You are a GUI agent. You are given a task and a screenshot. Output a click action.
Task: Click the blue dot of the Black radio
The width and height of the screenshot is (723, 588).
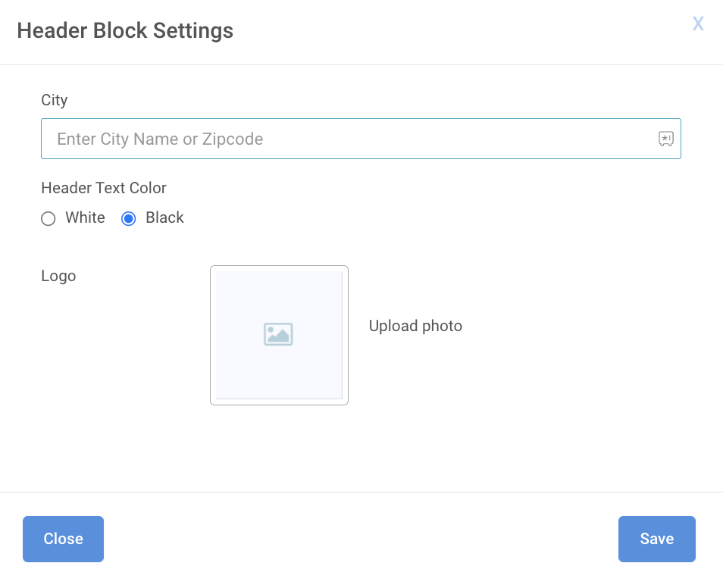pos(129,218)
